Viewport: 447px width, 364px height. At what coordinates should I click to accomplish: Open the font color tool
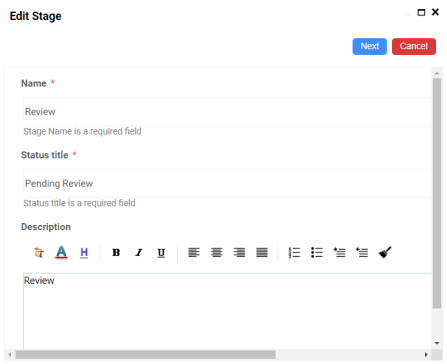(x=61, y=252)
